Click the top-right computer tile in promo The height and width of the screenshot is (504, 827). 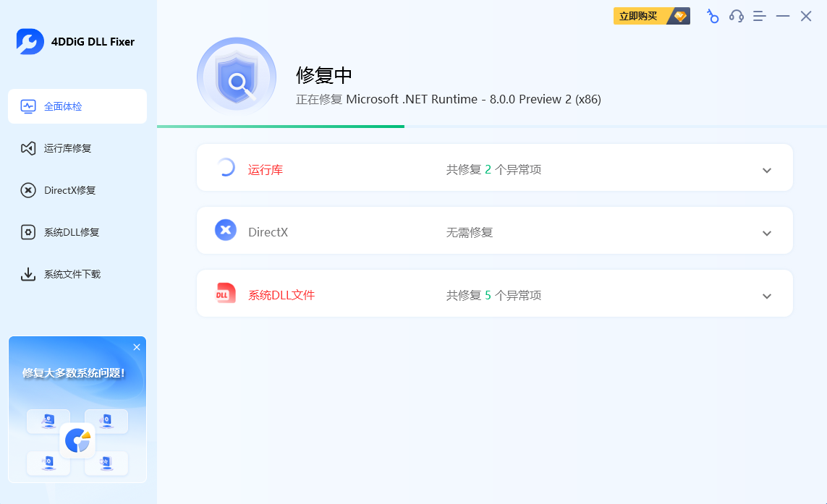click(106, 421)
